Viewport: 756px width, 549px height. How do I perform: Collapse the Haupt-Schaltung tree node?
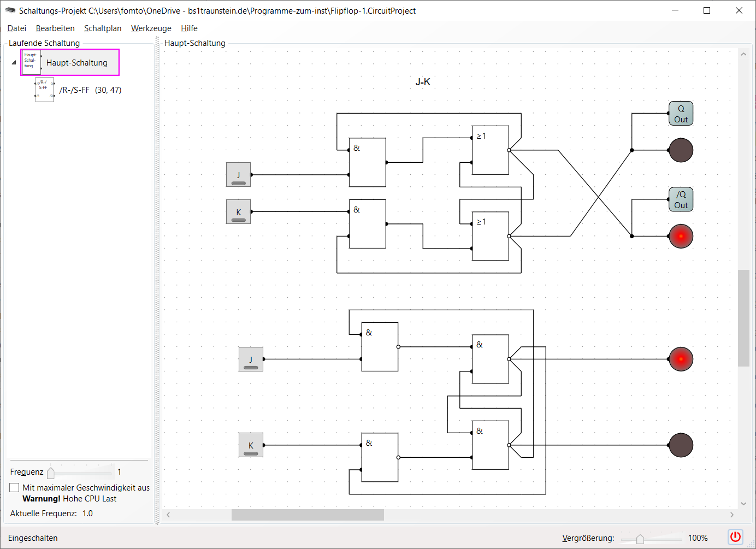[14, 63]
